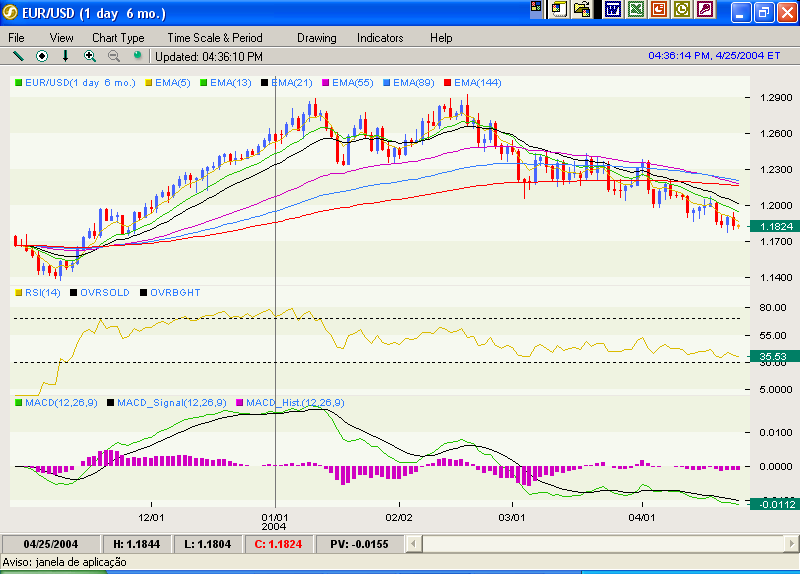This screenshot has width=800, height=574.
Task: Click the green live update indicator
Action: (x=137, y=56)
